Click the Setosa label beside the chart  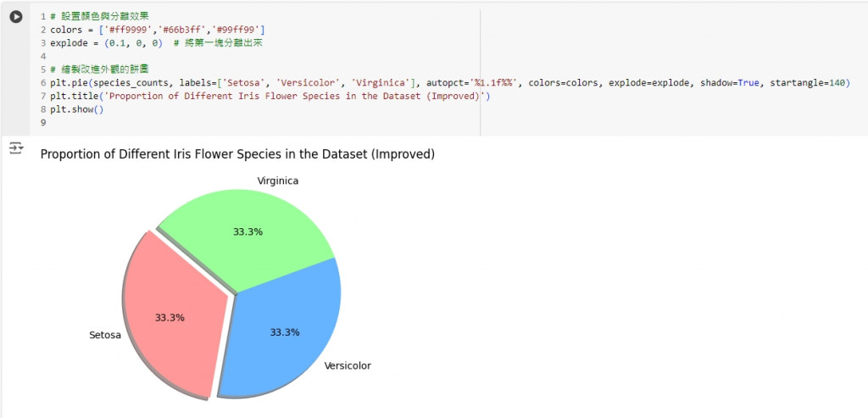click(105, 335)
